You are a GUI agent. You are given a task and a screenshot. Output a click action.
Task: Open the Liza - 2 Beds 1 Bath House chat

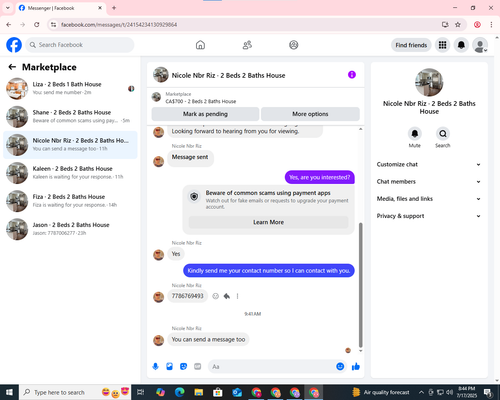[70, 88]
